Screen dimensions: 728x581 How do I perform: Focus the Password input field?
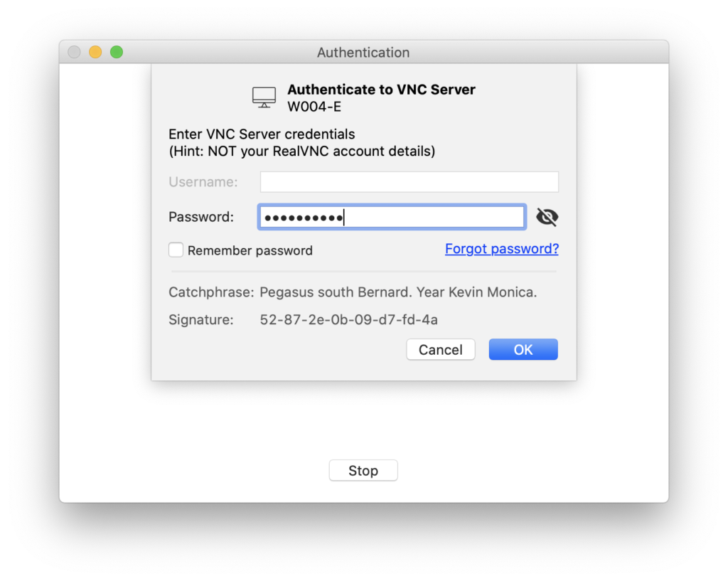click(391, 217)
